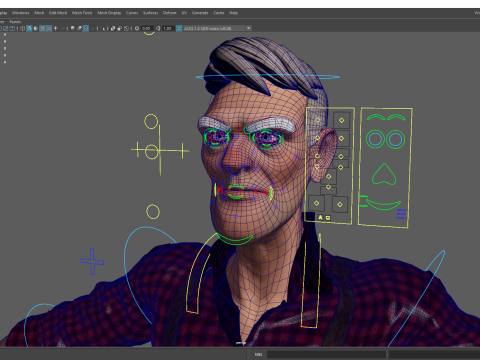Viewport: 480px width, 360px height.
Task: Click the gamma icon beside 1.00
Action: (x=158, y=28)
